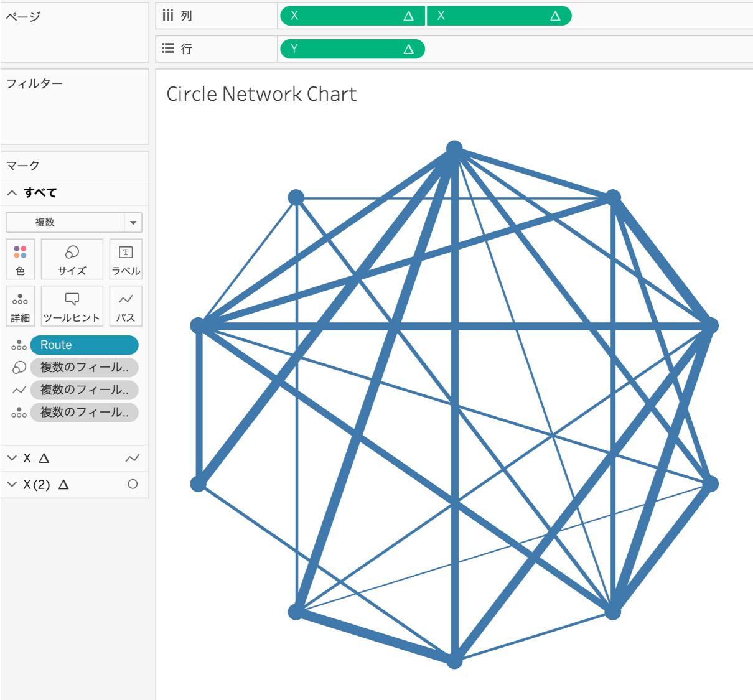Click the delta icon on the Y row pill
The image size is (753, 700).
pyautogui.click(x=408, y=49)
